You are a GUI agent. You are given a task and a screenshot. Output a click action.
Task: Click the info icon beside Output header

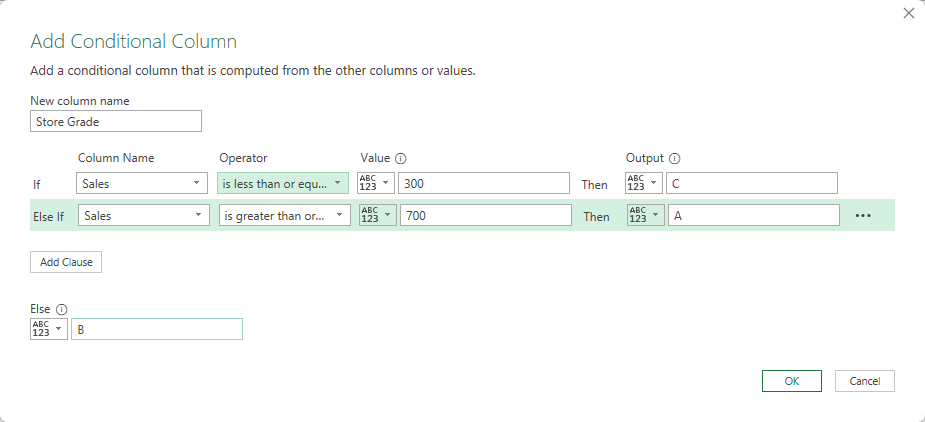(674, 158)
